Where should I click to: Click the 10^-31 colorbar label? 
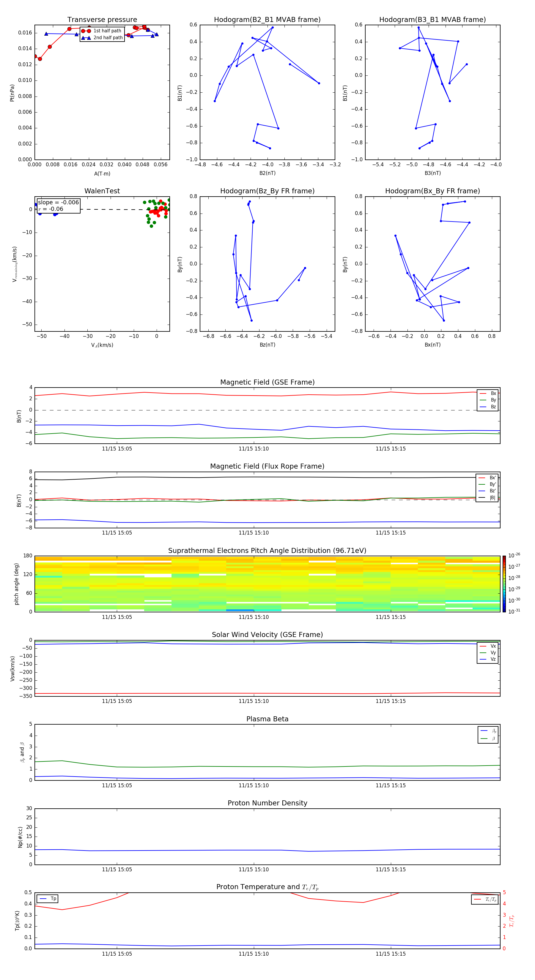(514, 611)
